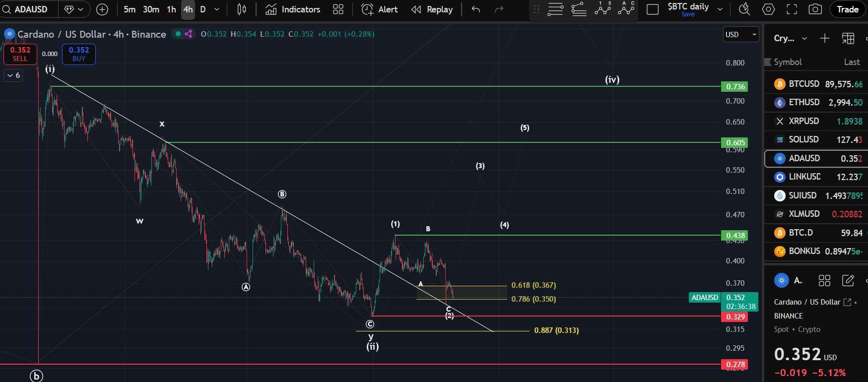Open the $BTC daily layout name
Viewport: 868px width, 382px height.
pyautogui.click(x=688, y=6)
